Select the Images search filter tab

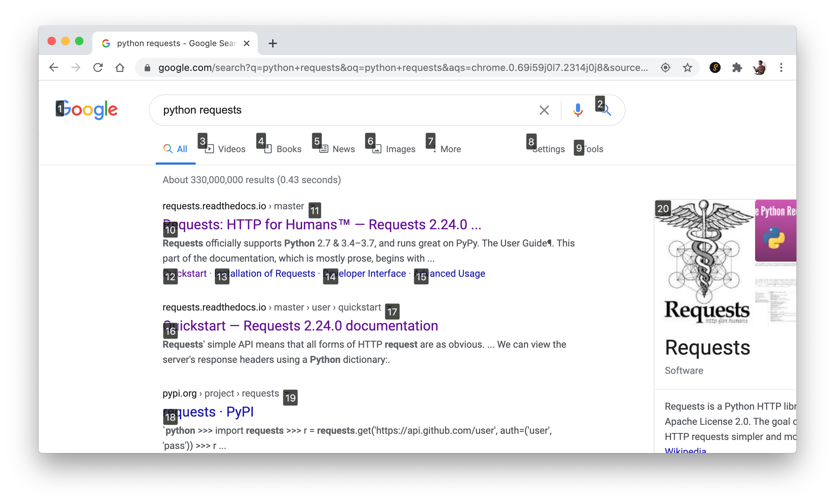tap(394, 149)
